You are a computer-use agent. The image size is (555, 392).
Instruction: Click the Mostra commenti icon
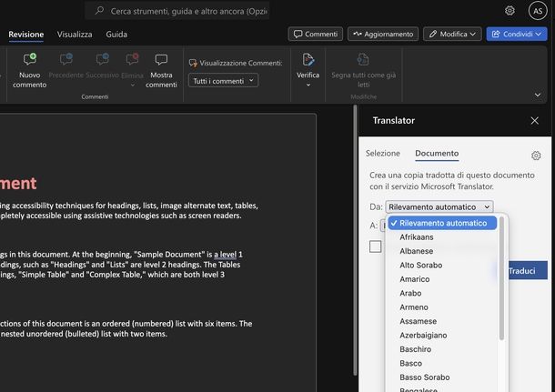161,59
